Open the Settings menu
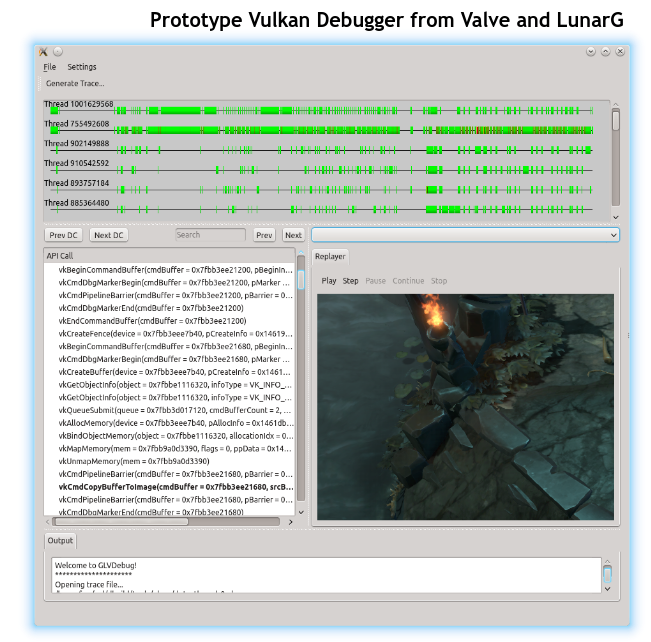The width and height of the screenshot is (651, 642). point(82,67)
